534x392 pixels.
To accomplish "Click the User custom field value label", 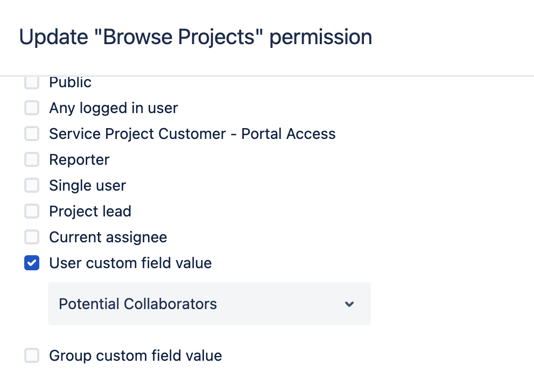I will 130,263.
